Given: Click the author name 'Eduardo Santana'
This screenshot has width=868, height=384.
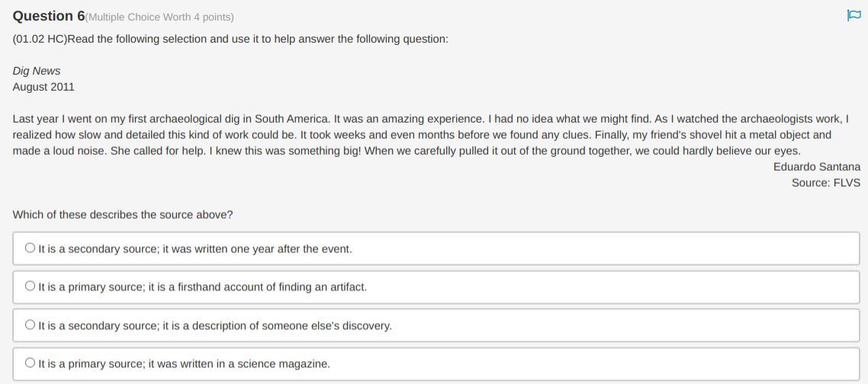Looking at the screenshot, I should click(816, 167).
